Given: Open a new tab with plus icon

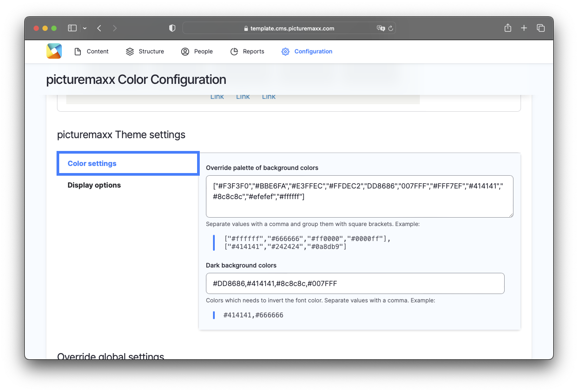Looking at the screenshot, I should click(x=524, y=28).
